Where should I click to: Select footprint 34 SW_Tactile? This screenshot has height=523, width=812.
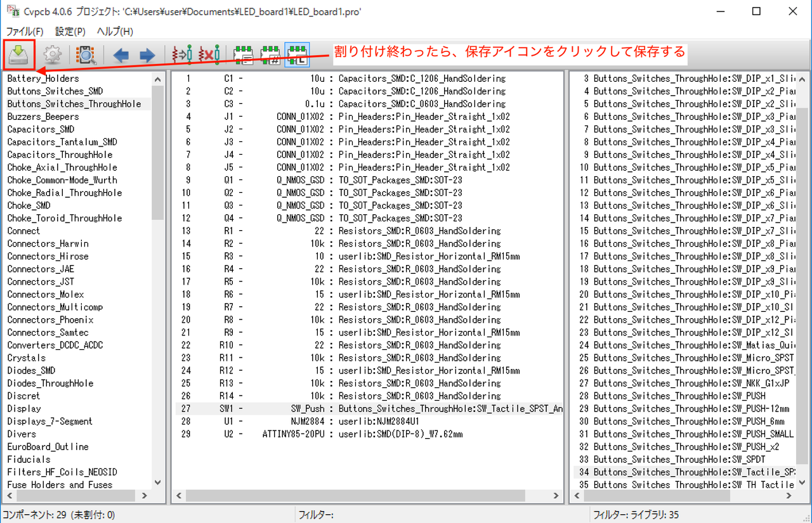[684, 472]
